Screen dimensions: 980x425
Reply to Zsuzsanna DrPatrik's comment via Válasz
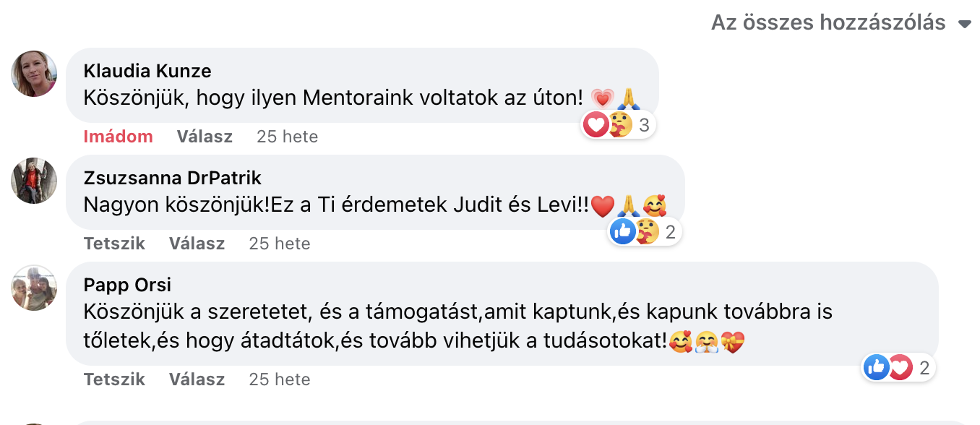pyautogui.click(x=197, y=244)
